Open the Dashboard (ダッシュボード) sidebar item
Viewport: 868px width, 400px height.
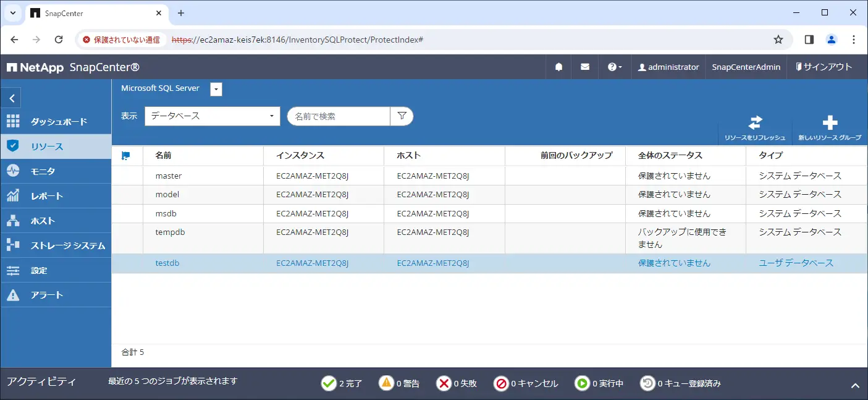pyautogui.click(x=56, y=122)
